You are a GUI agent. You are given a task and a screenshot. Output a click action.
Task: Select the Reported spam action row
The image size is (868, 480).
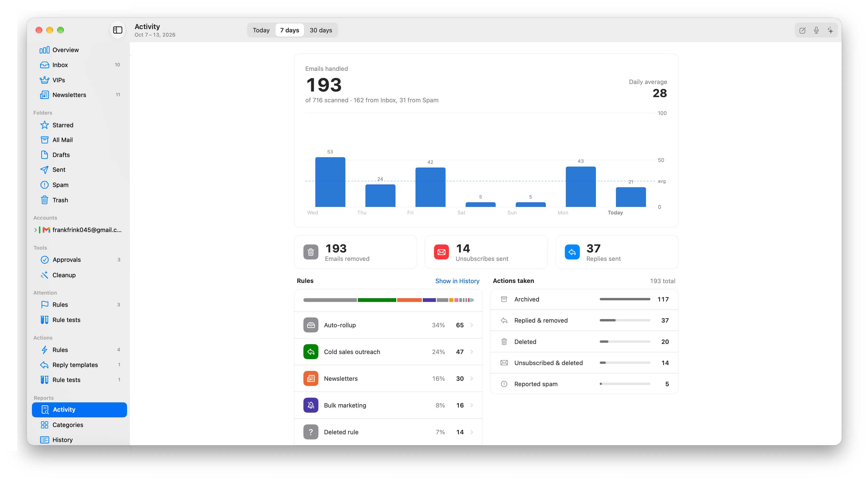[x=584, y=384]
